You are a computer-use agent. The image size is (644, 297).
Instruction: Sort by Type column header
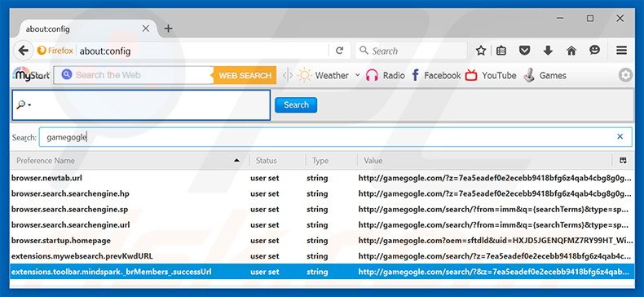pos(331,161)
